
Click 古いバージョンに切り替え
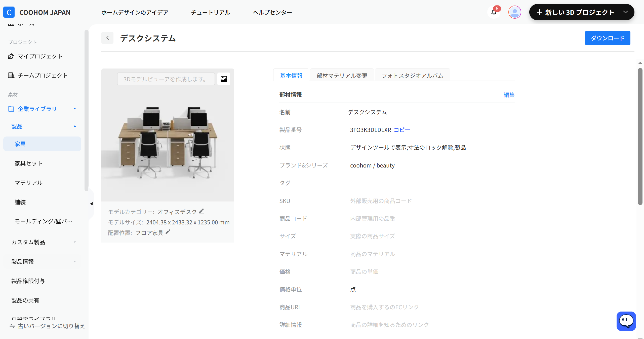pos(51,326)
